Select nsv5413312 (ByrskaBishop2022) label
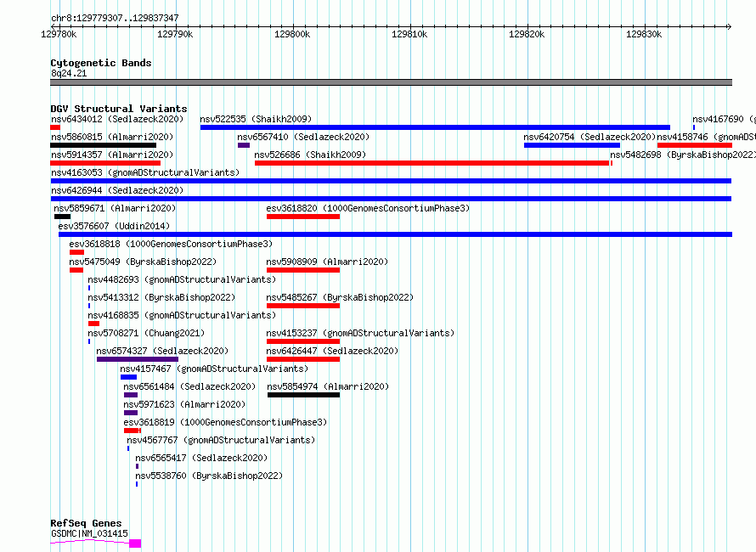Image resolution: width=756 pixels, height=552 pixels. click(161, 297)
